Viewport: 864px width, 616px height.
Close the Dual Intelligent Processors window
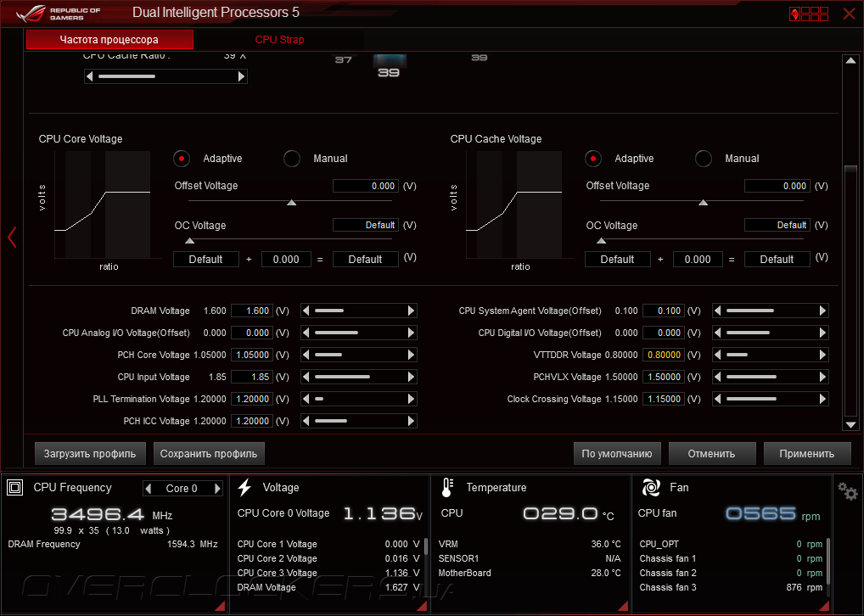(x=849, y=14)
